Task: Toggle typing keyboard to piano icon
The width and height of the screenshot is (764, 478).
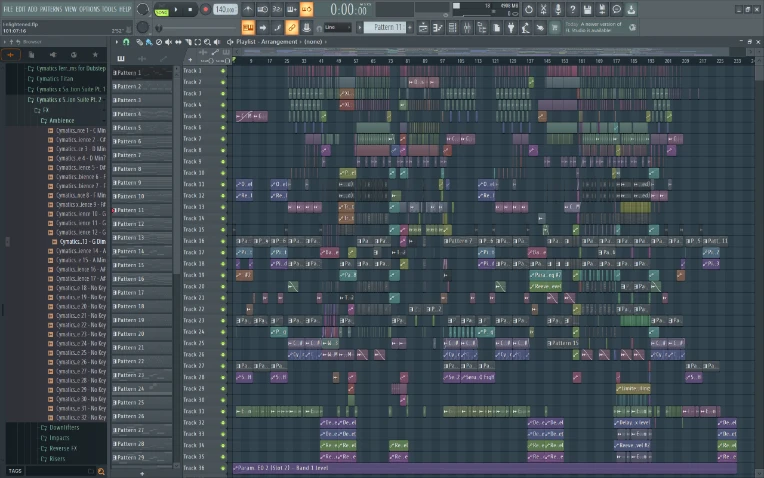Action: 248,28
